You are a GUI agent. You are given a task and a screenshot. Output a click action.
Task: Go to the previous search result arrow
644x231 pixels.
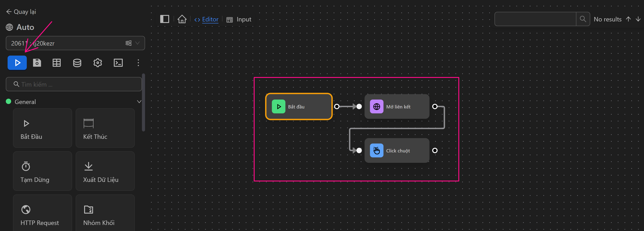coord(628,19)
